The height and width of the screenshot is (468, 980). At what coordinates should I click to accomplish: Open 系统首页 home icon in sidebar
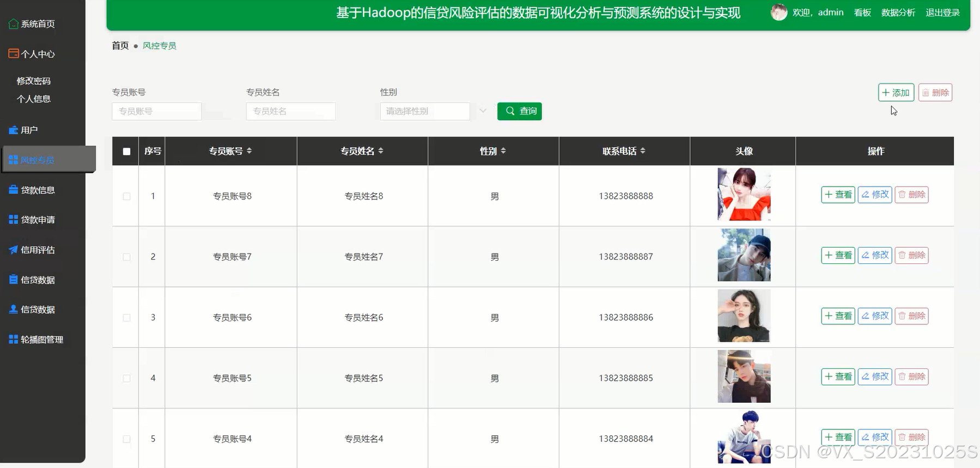[14, 24]
